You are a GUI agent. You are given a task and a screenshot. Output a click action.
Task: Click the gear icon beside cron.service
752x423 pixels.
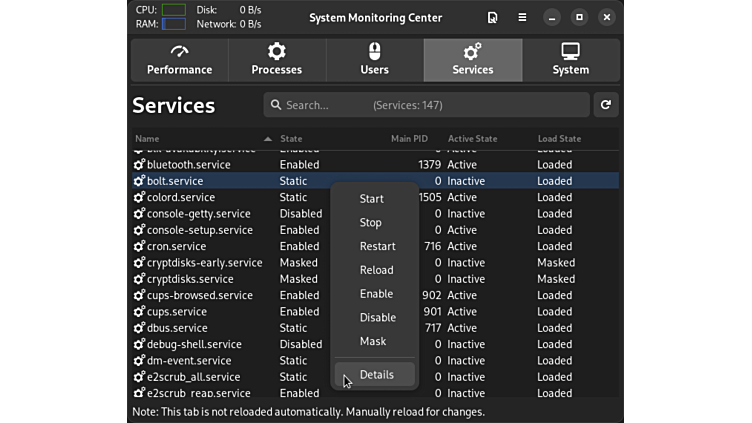click(x=139, y=246)
